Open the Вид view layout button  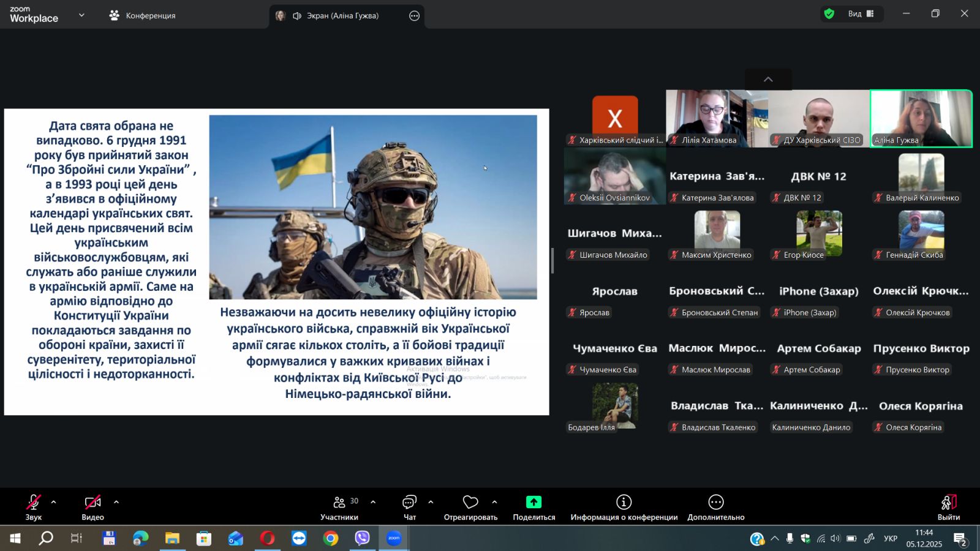point(860,14)
